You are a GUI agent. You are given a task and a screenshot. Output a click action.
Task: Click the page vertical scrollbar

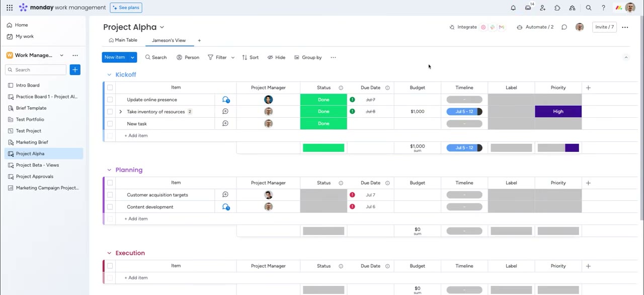[x=641, y=118]
